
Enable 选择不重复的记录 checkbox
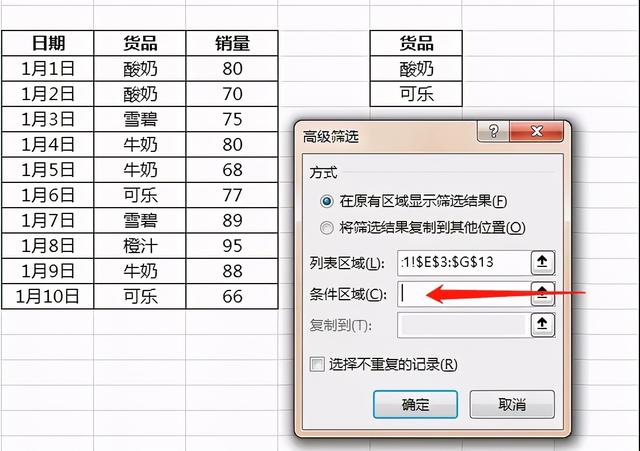[x=317, y=364]
